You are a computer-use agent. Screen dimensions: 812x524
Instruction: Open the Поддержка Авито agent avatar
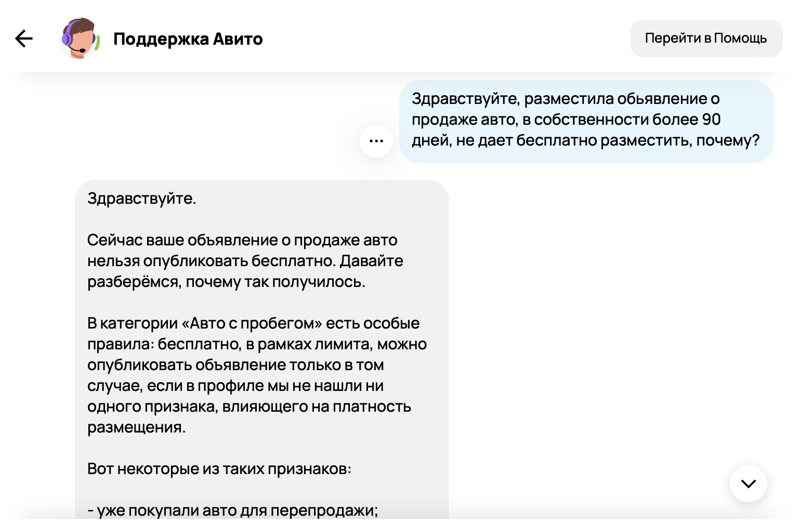pyautogui.click(x=80, y=38)
